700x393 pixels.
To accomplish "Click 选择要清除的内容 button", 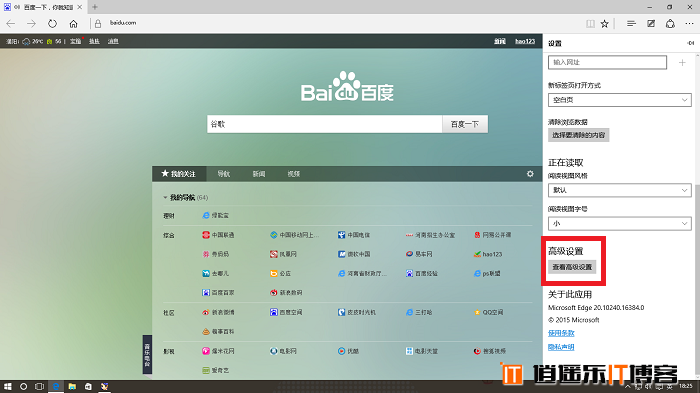I will (x=579, y=135).
